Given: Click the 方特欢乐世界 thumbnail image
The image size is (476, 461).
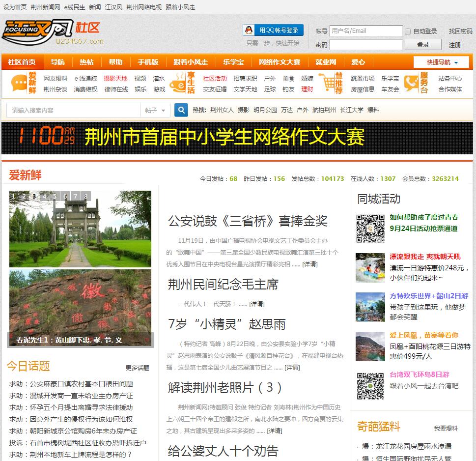Looking at the screenshot, I should [370, 307].
